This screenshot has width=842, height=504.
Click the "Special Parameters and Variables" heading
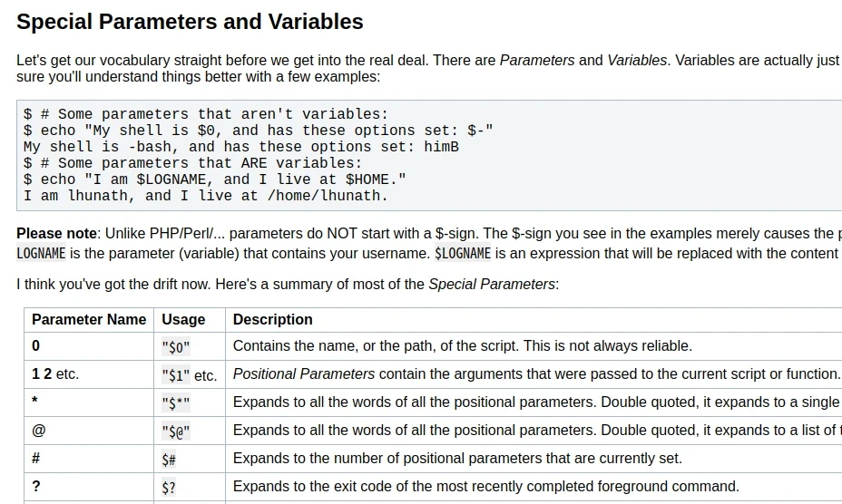coord(190,22)
